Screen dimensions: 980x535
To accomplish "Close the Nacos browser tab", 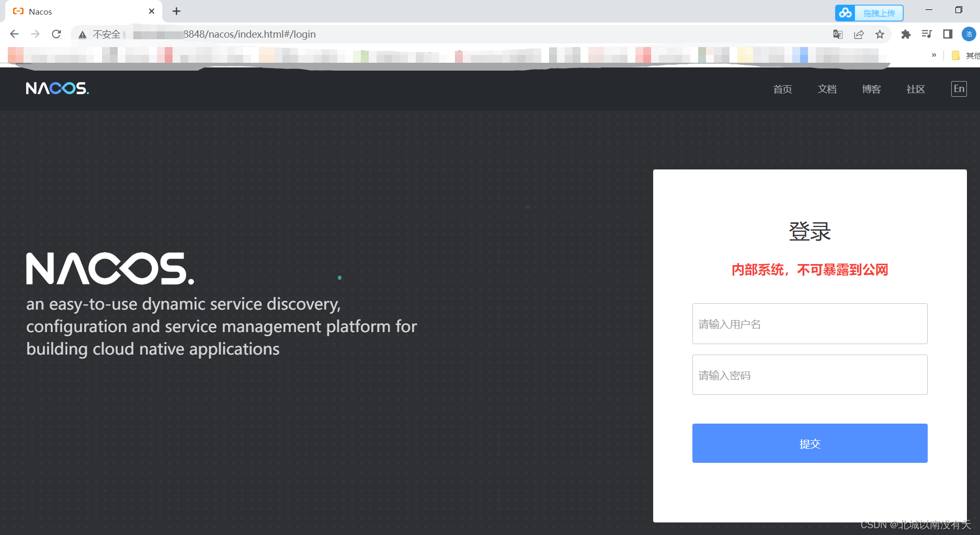I will coord(152,11).
